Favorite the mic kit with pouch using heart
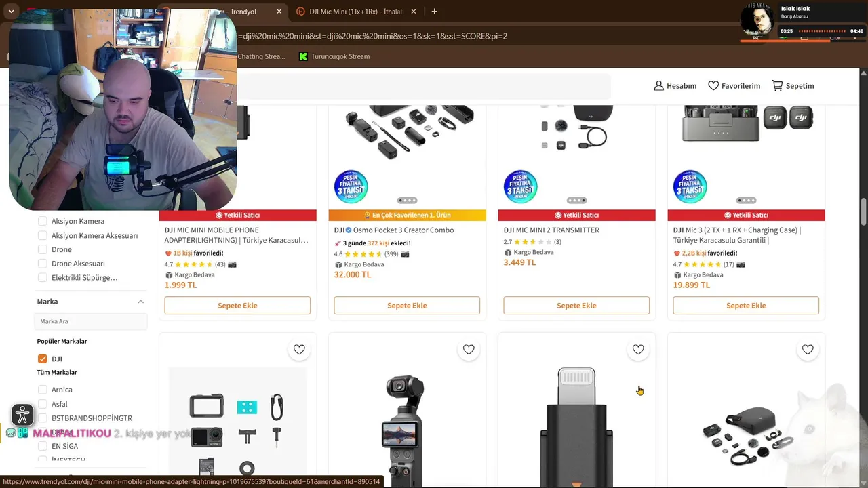The height and width of the screenshot is (488, 868). [808, 350]
